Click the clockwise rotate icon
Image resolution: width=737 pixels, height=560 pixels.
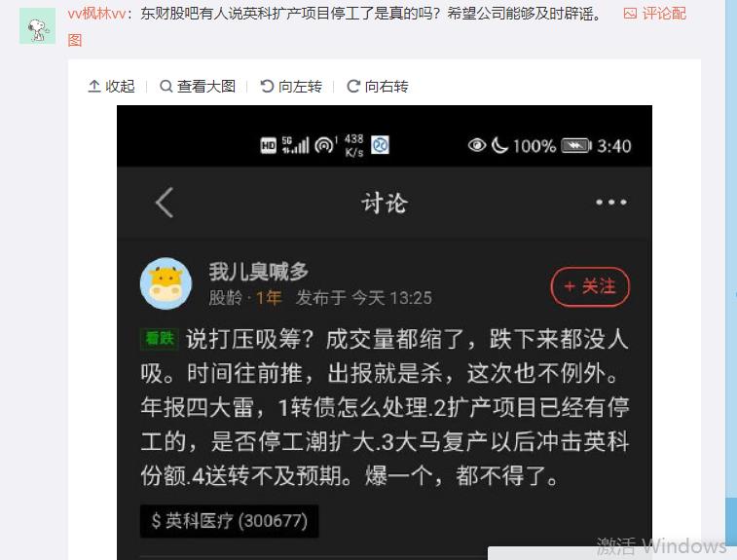coord(353,86)
